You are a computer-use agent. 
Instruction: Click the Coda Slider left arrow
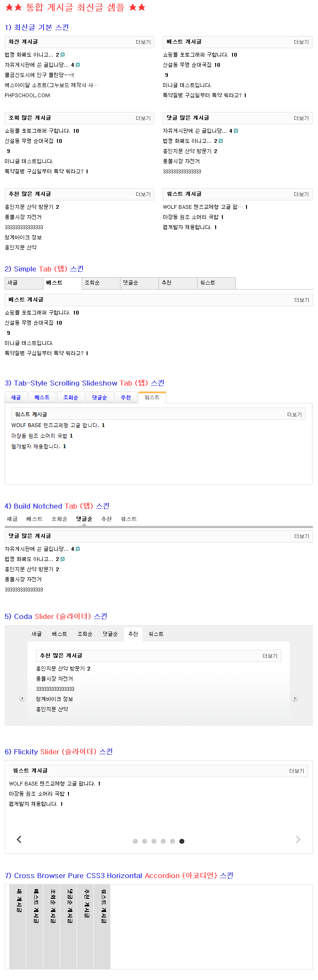(22, 698)
